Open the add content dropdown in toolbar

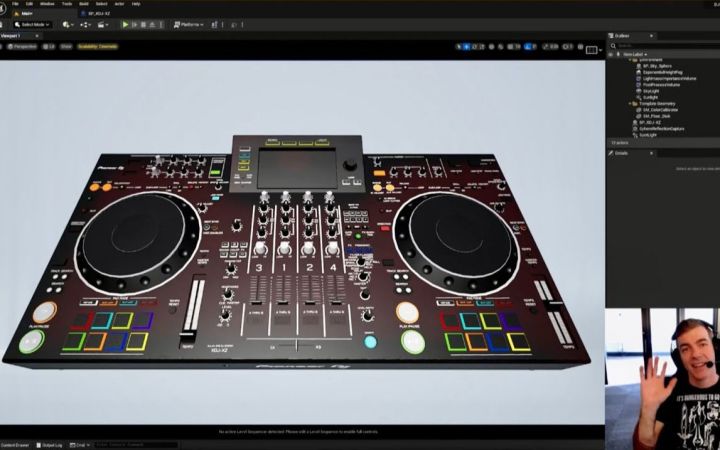pos(68,24)
